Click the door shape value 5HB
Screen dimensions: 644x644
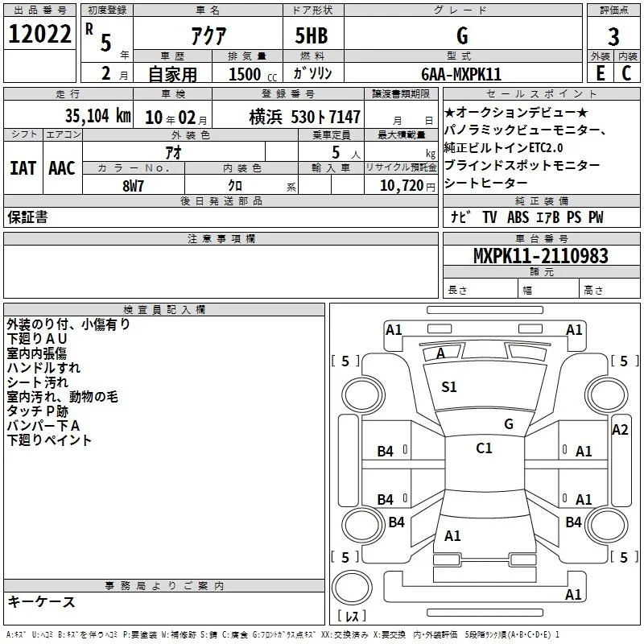point(312,35)
